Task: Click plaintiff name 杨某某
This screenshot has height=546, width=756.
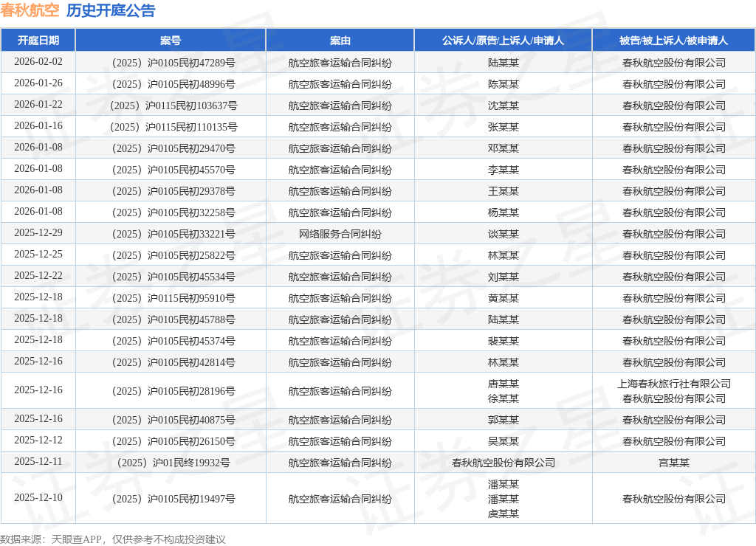Action: pos(503,212)
